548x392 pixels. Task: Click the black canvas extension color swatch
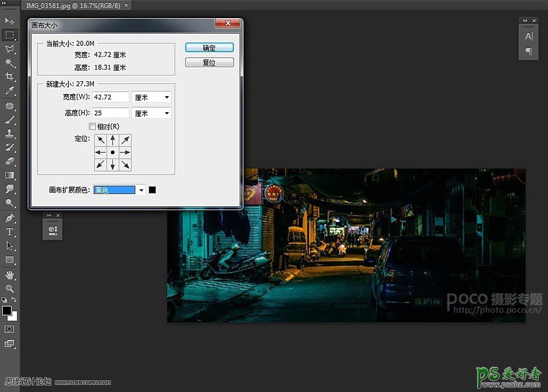[x=152, y=190]
